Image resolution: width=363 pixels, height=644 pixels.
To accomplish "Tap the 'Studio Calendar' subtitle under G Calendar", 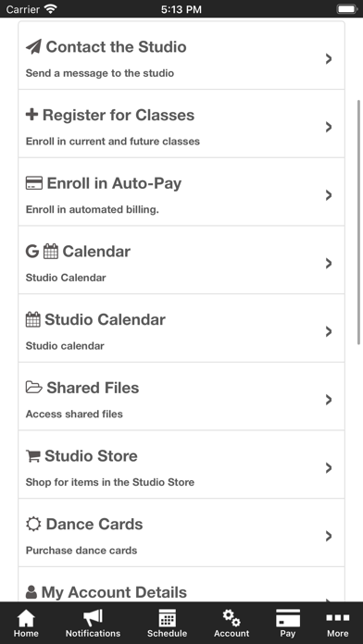I will click(66, 278).
